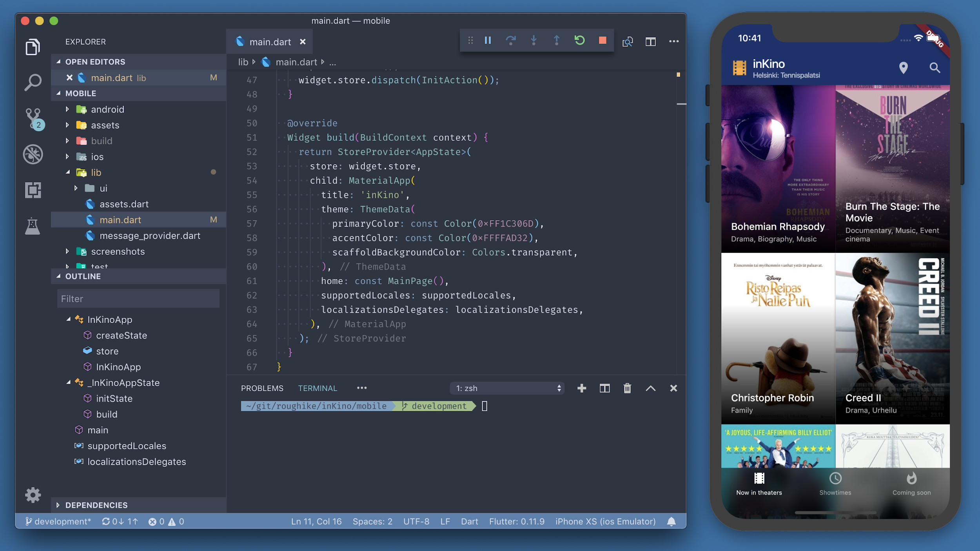This screenshot has height=551, width=980.
Task: Step over in the debug toolbar
Action: [511, 40]
